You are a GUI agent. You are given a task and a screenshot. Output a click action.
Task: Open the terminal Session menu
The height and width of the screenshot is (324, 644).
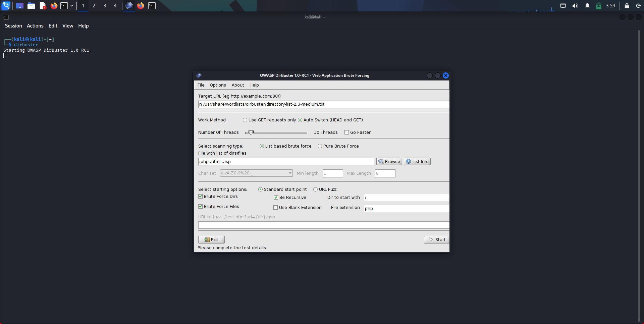[x=13, y=26]
